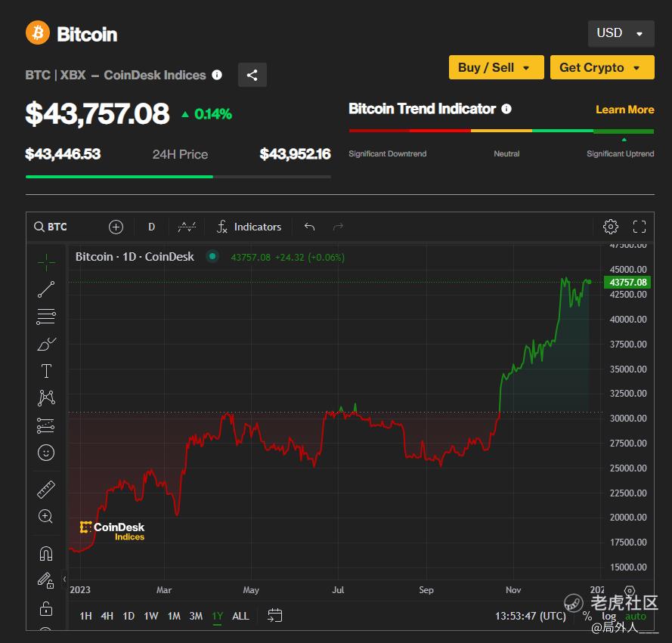Click the 43757.08 price label on axis
Image resolution: width=672 pixels, height=643 pixels.
click(x=627, y=283)
